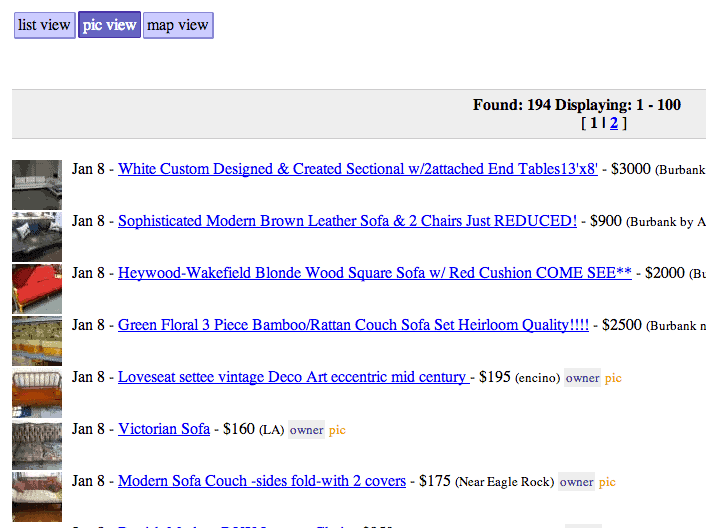Switch to map view

coord(178,25)
